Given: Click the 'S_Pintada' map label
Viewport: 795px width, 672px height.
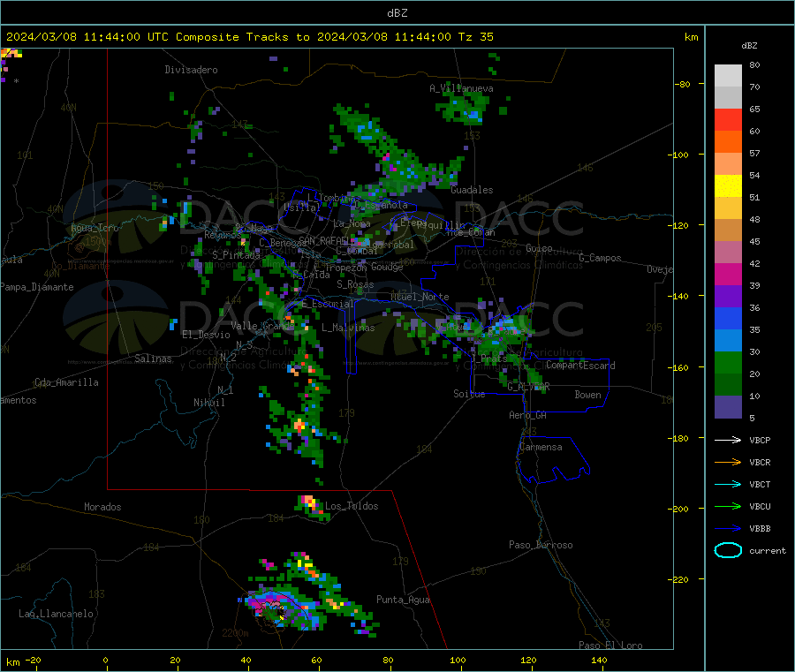Looking at the screenshot, I should tap(236, 255).
